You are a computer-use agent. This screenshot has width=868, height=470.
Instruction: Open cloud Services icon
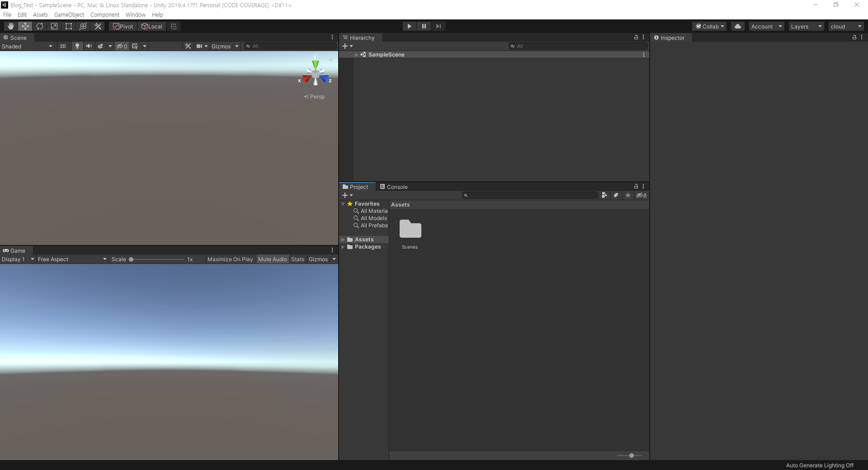tap(738, 26)
